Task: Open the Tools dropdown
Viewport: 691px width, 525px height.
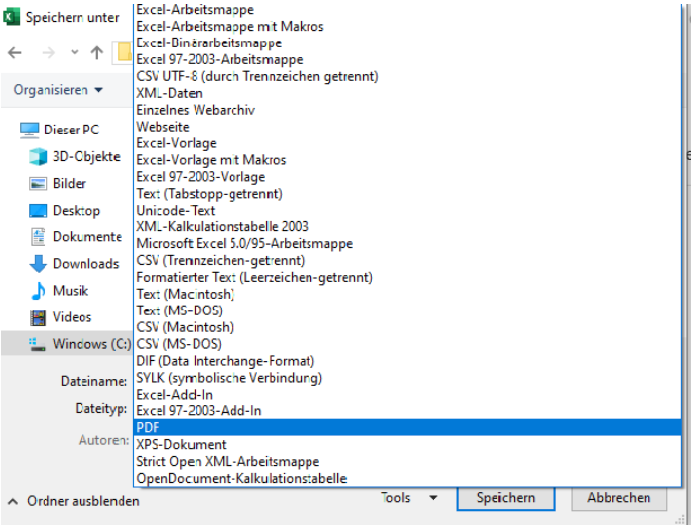Action: [x=409, y=498]
